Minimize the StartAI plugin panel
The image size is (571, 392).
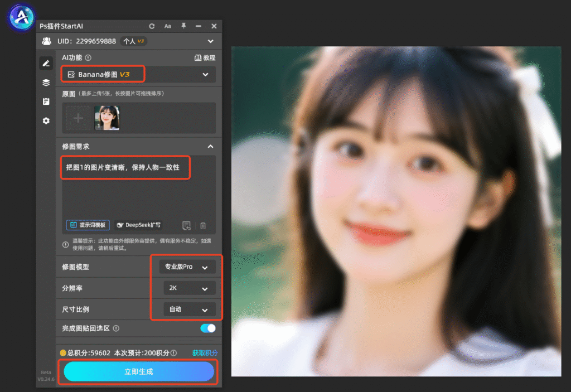click(x=199, y=26)
